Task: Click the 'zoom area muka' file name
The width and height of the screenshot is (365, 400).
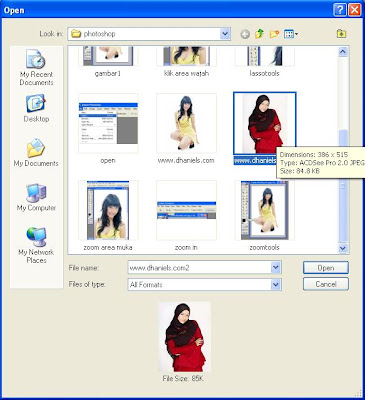Action: pyautogui.click(x=108, y=247)
